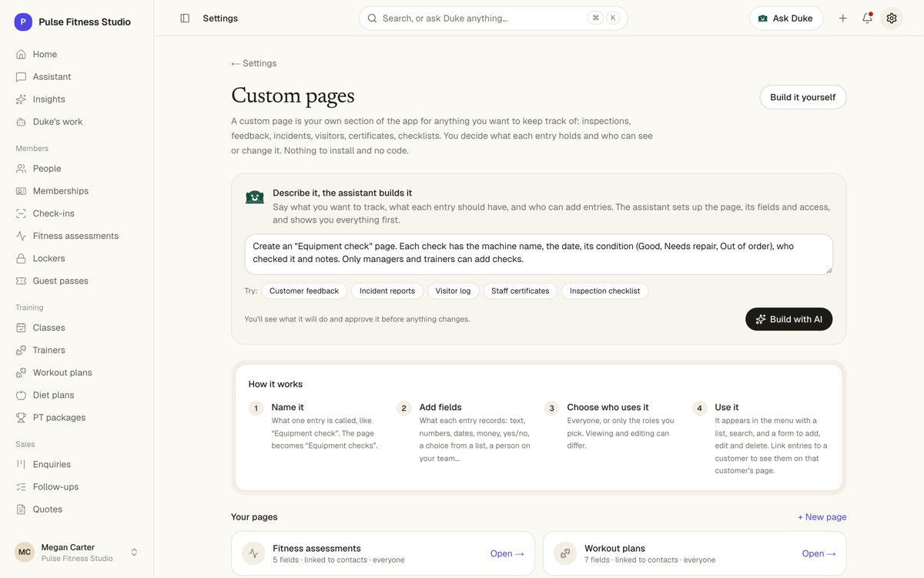Click the search or ask Duke field
Viewport: 924px width, 578px height.
point(493,18)
